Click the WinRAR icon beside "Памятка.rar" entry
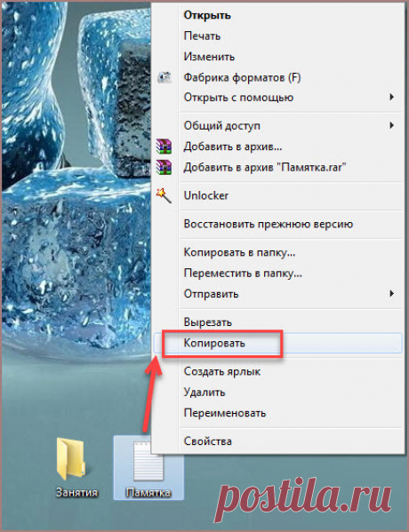This screenshot has width=409, height=532. coord(164,167)
